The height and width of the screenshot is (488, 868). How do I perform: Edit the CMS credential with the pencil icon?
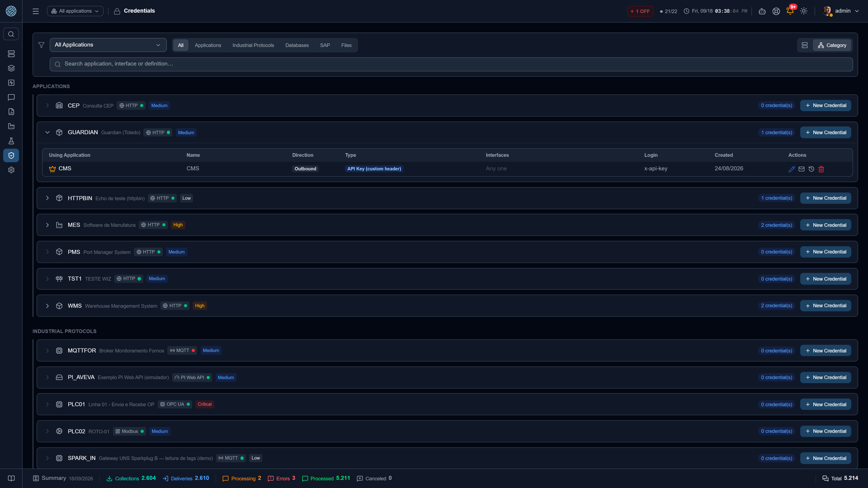pos(792,169)
